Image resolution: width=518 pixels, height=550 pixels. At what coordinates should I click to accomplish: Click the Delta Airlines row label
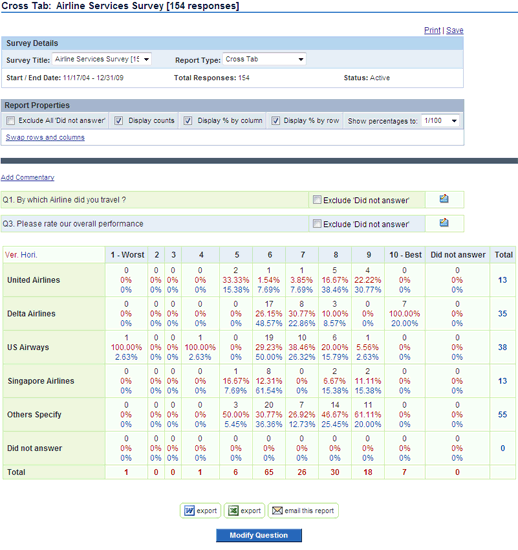click(31, 314)
